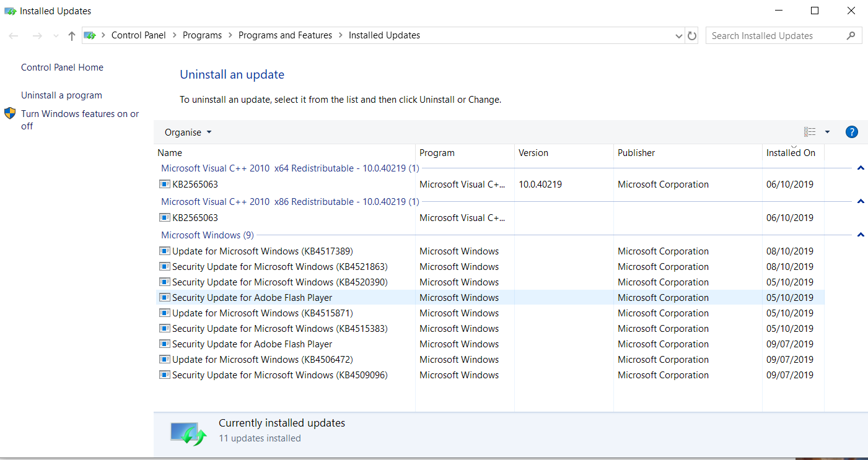Click the icon of KB4506472 update
This screenshot has height=460, width=868.
click(x=165, y=359)
